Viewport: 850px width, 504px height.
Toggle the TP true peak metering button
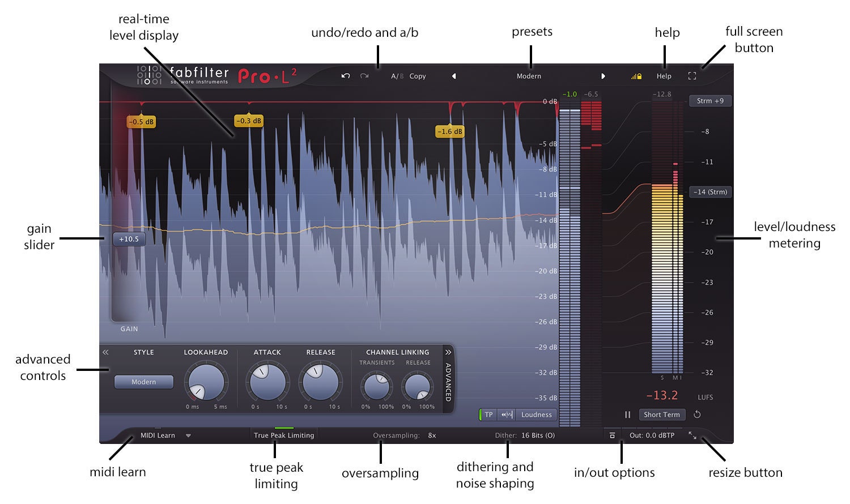pyautogui.click(x=488, y=415)
